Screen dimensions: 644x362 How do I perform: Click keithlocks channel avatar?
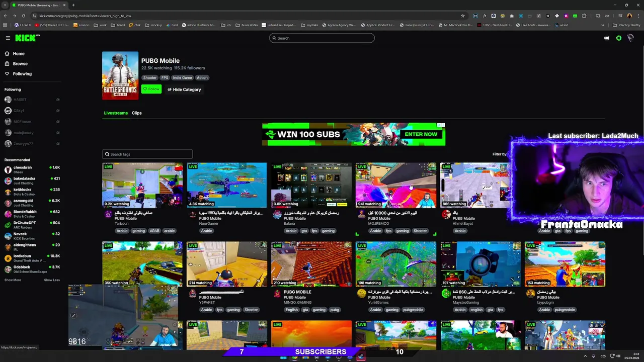click(8, 192)
